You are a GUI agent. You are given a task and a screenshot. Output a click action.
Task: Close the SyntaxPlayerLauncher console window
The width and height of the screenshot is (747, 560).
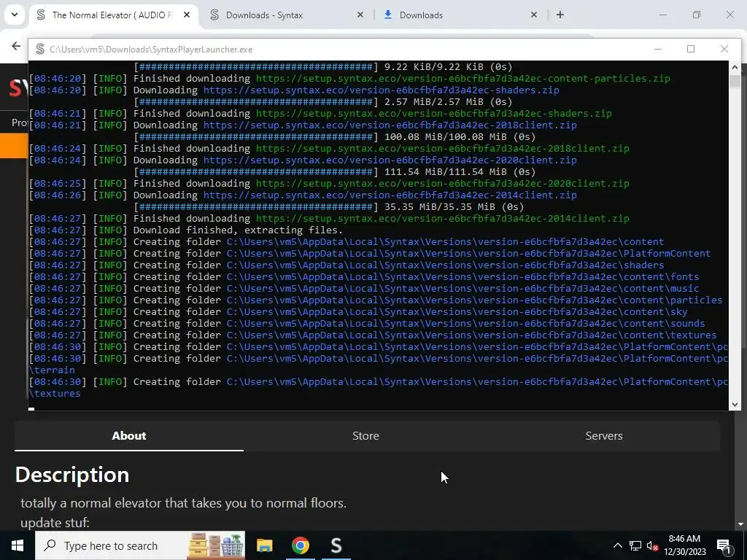coord(724,49)
